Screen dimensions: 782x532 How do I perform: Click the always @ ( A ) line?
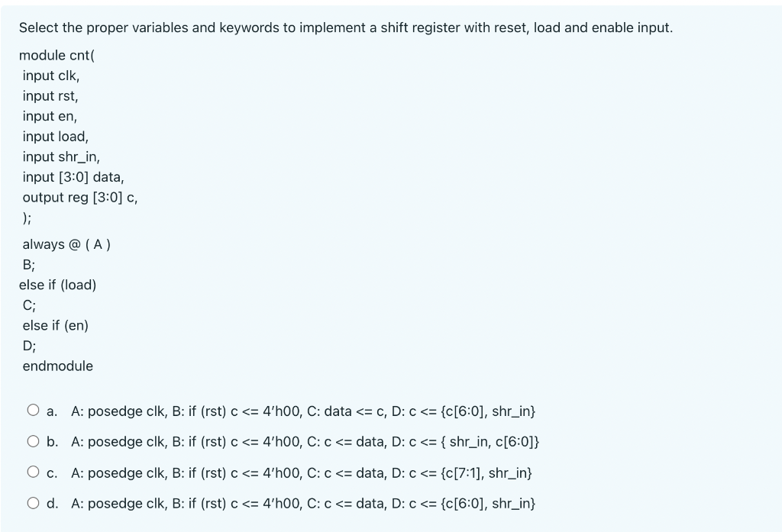[x=66, y=244]
